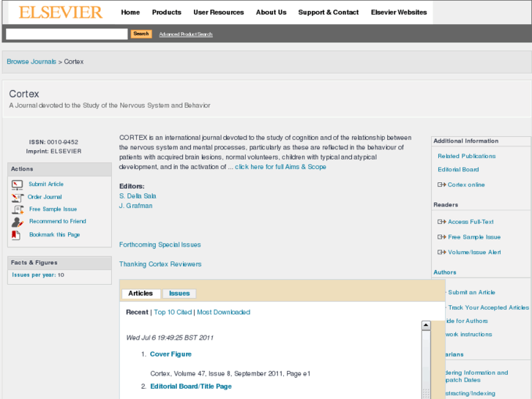Click the orange Search button
532x399 pixels.
point(141,34)
